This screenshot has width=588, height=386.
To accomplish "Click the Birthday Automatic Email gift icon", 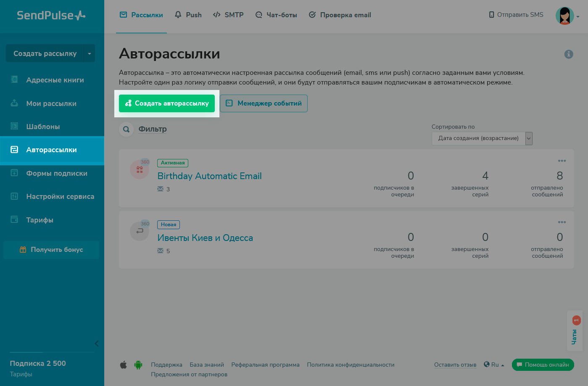I will (x=140, y=169).
